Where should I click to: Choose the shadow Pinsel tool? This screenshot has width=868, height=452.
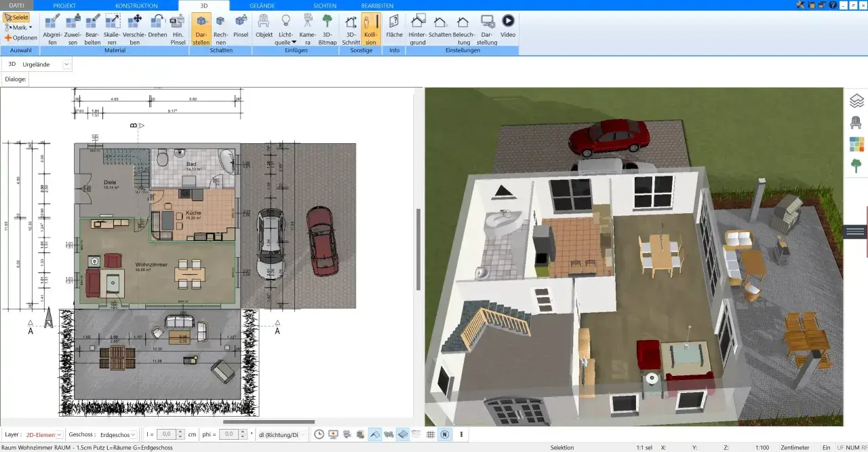tap(241, 25)
